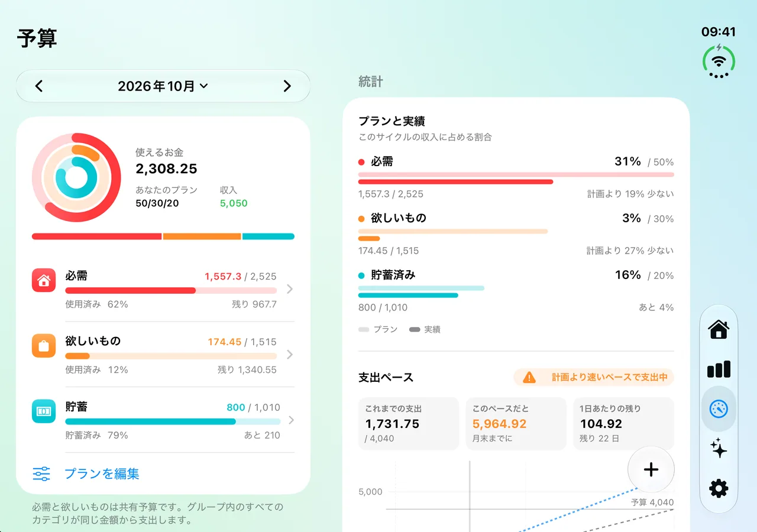
Task: Click the 計画より速いペースで支出中 warning badge
Action: 594,377
